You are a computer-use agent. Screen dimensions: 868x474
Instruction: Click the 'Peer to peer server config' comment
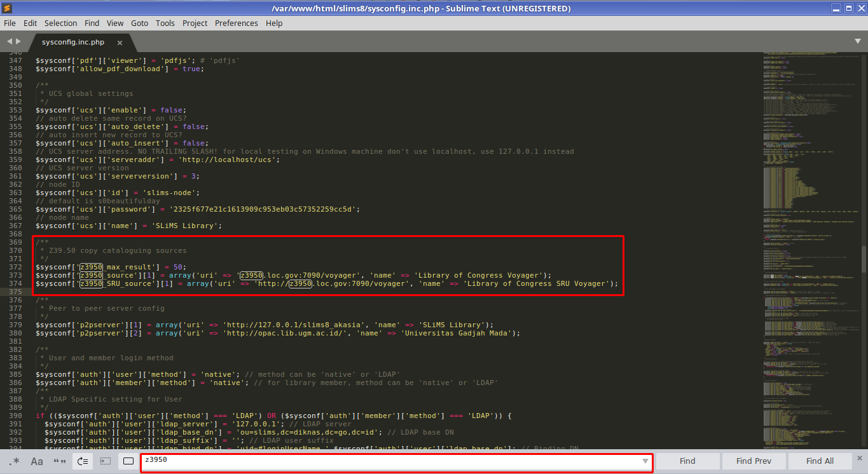[x=107, y=308]
